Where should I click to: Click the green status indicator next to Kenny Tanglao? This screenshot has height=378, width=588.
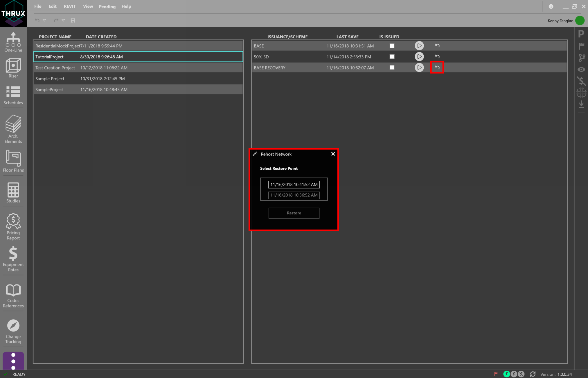(580, 20)
